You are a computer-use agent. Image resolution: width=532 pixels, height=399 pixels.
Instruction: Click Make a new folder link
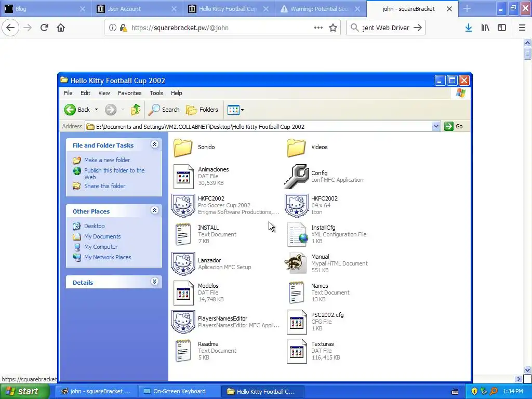pyautogui.click(x=107, y=160)
